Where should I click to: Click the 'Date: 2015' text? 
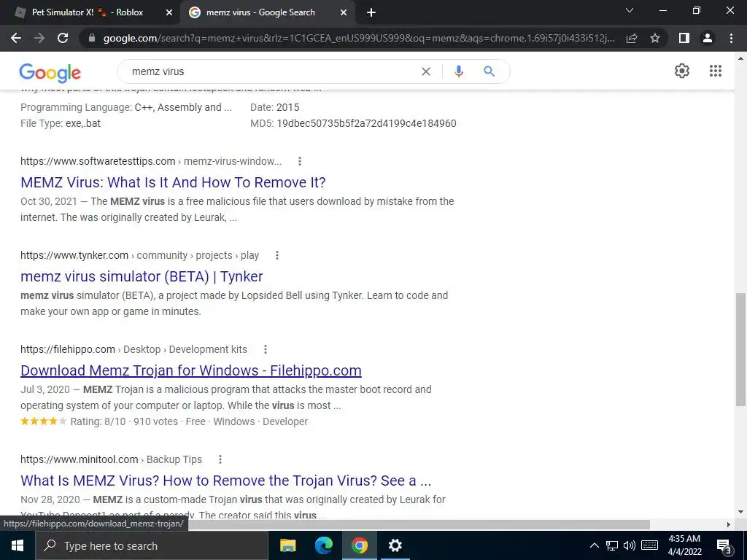click(275, 107)
